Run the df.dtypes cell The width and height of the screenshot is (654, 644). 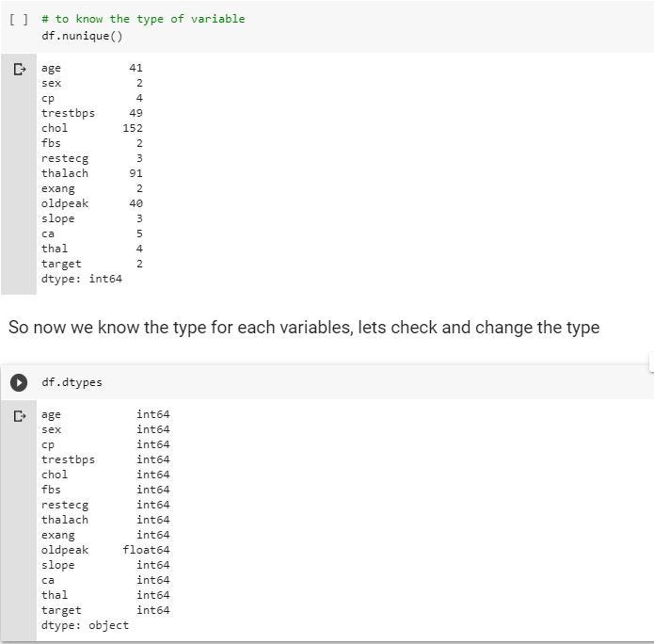[x=19, y=382]
